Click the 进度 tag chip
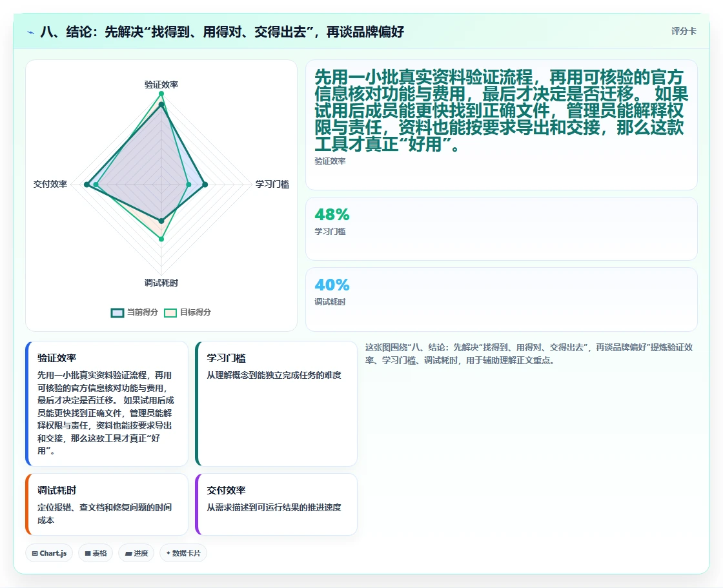Screen dimensions: 723x588 coord(136,553)
